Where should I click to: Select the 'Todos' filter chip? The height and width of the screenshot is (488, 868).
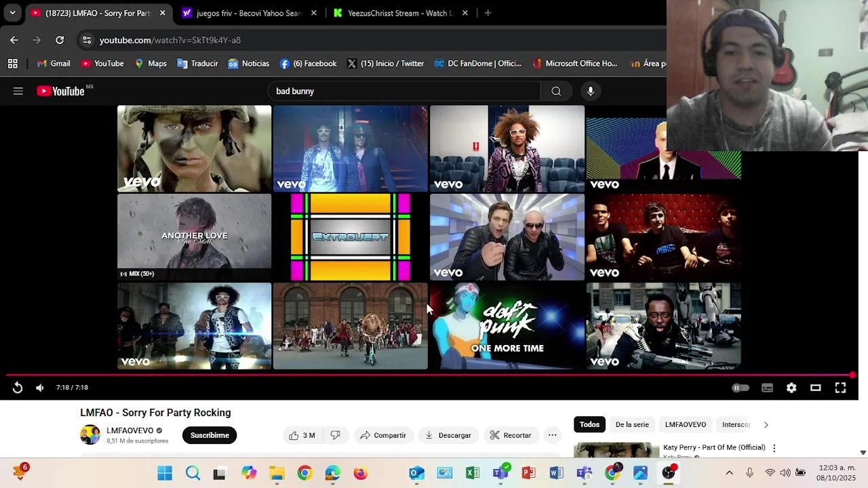click(x=589, y=424)
